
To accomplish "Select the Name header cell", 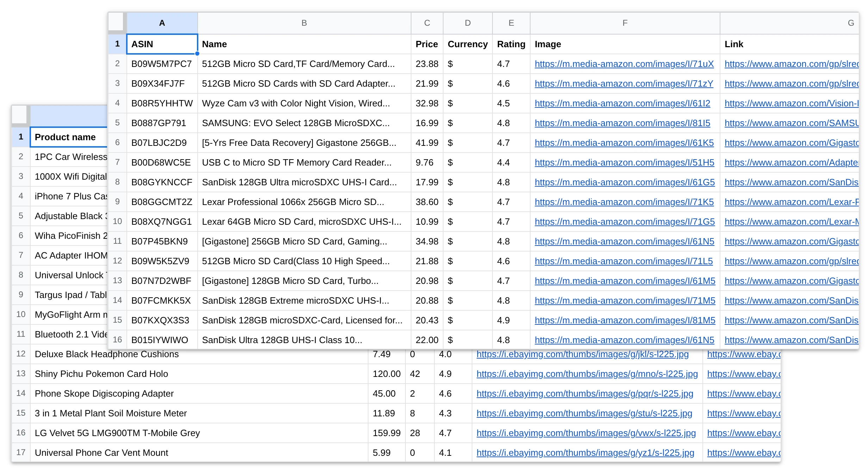I will pyautogui.click(x=304, y=44).
